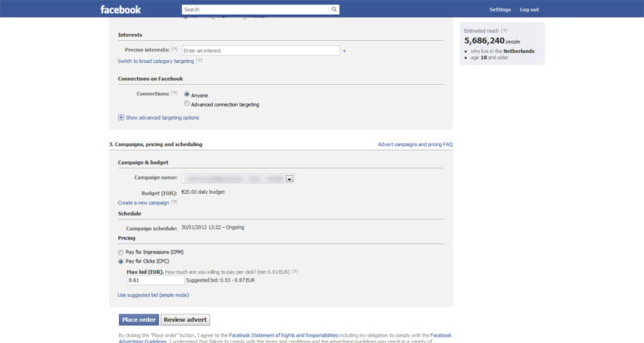This screenshot has width=644, height=343.
Task: Switch to broad category targeting
Action: [155, 61]
